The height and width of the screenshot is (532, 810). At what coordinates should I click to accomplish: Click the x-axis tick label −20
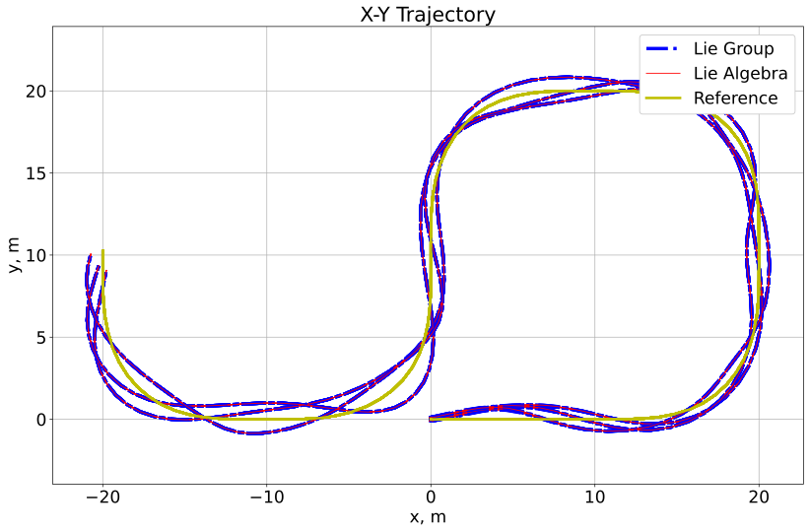pos(102,498)
